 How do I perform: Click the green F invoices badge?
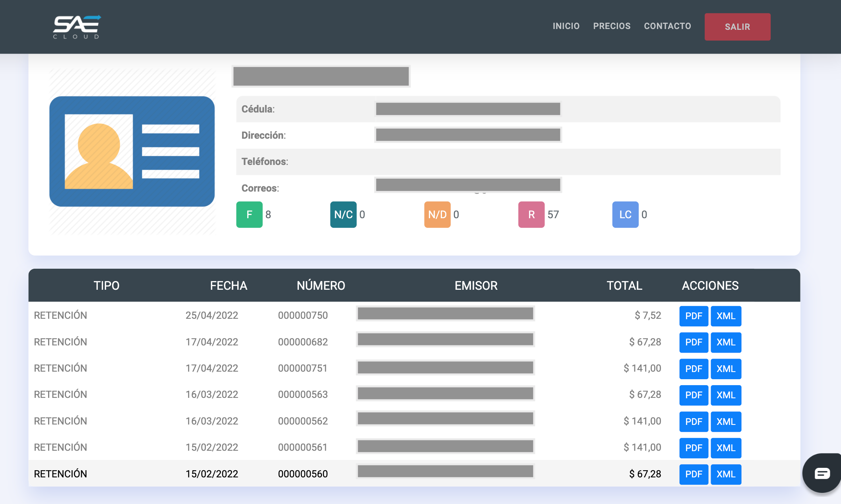click(249, 215)
